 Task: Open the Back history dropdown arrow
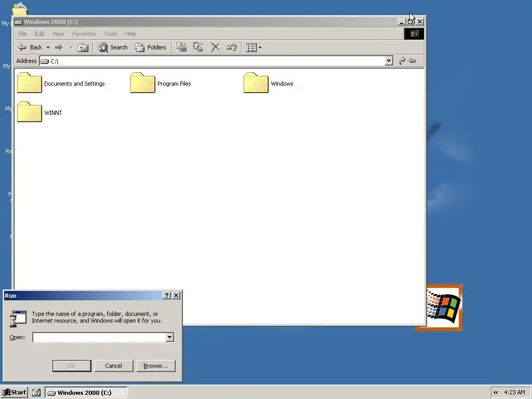pos(48,47)
